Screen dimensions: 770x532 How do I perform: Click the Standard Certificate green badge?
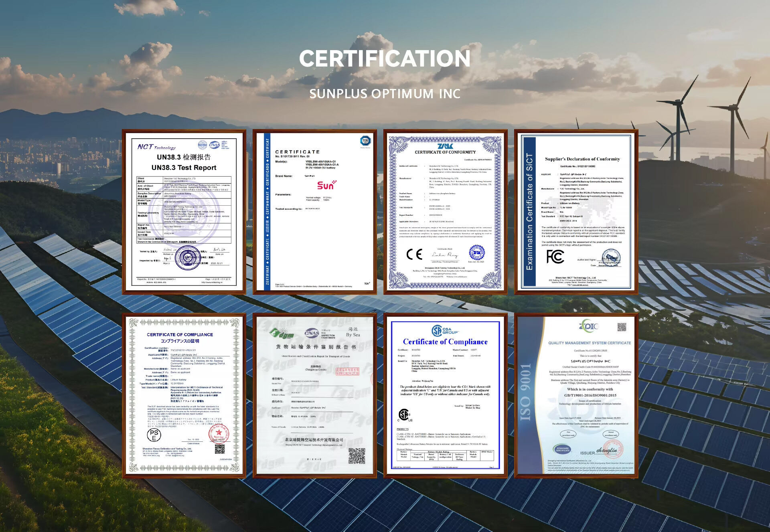click(x=562, y=449)
